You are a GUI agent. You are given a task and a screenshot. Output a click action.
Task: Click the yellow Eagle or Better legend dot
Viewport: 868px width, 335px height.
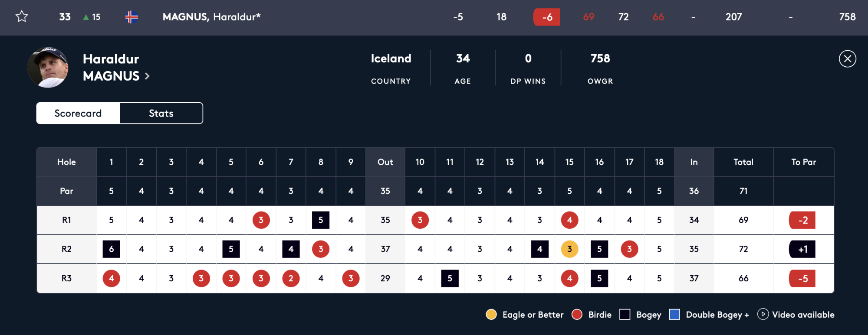[491, 315]
